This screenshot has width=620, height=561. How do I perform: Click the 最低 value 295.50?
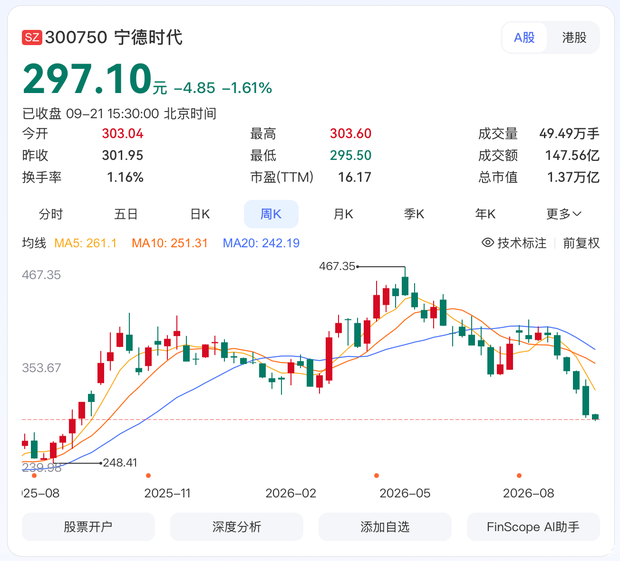coord(351,155)
